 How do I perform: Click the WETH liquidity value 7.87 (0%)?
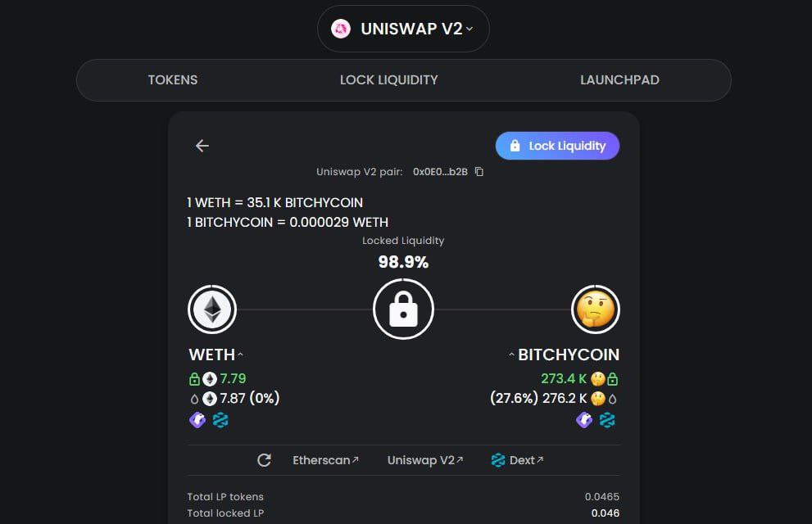250,398
